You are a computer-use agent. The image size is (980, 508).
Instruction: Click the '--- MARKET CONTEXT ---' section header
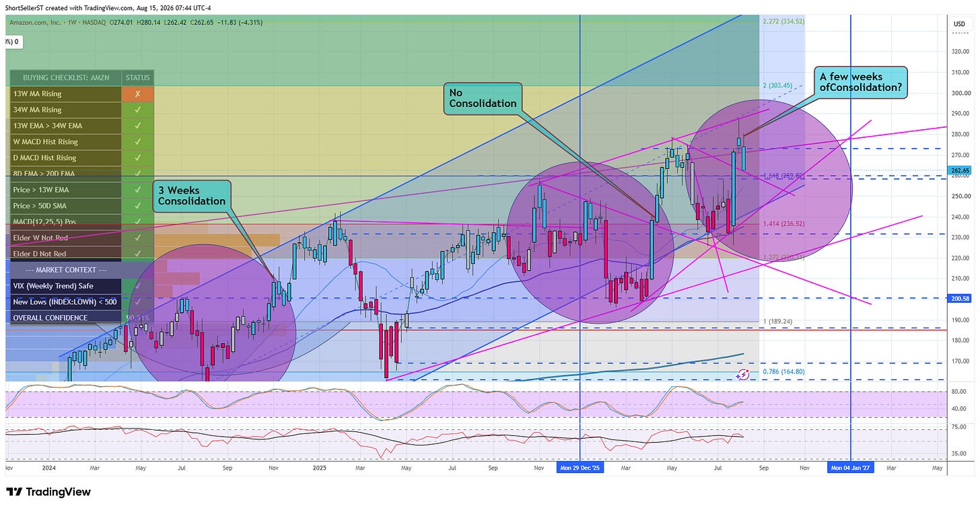pos(65,270)
